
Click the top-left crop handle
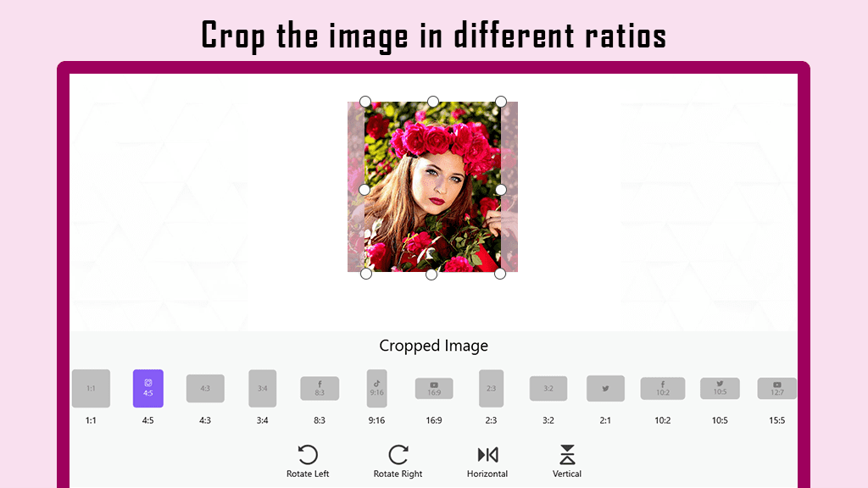click(x=365, y=102)
